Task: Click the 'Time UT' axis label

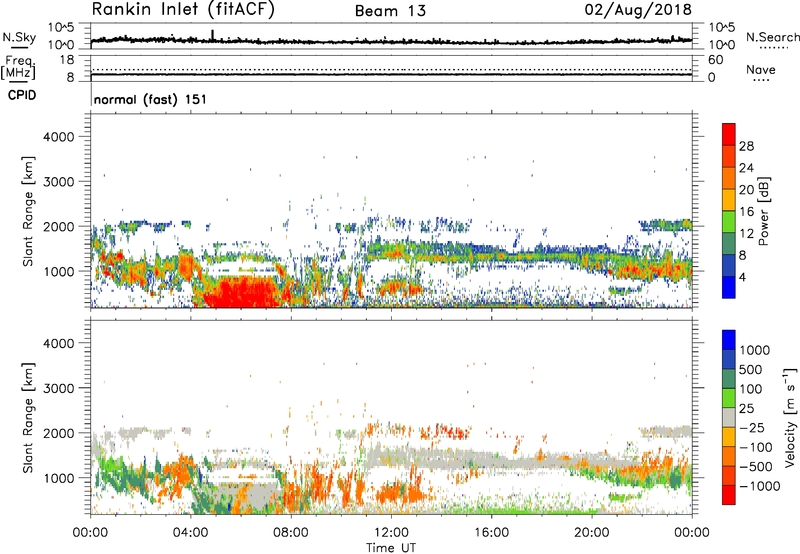Action: 391,548
